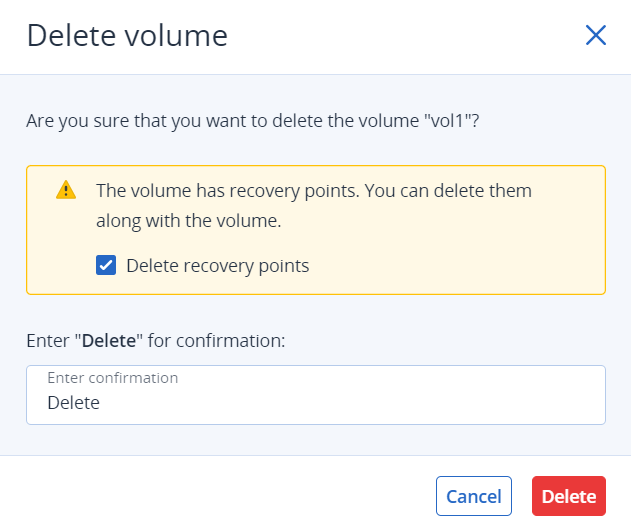Click the "Are you sure" question text
Screen dimensions: 631x529
253,121
